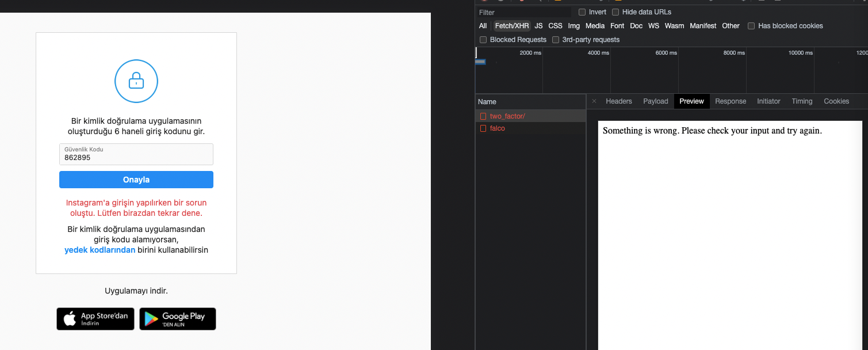
Task: Filter network requests by Wasm
Action: coord(674,26)
